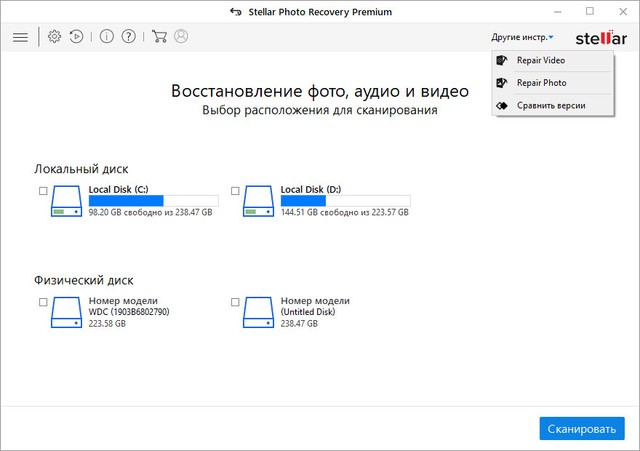Click the Stellar logo
The height and width of the screenshot is (451, 640).
click(601, 38)
